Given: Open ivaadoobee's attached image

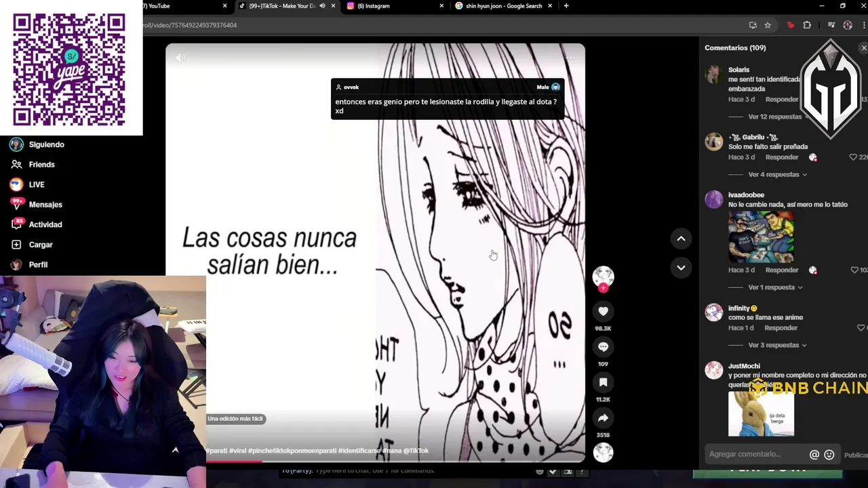Looking at the screenshot, I should pyautogui.click(x=761, y=237).
